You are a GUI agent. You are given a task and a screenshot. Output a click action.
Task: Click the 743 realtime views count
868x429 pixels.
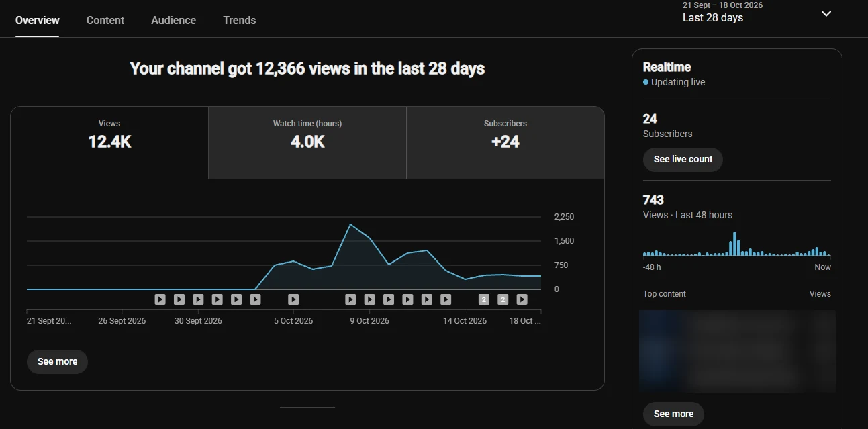(653, 200)
